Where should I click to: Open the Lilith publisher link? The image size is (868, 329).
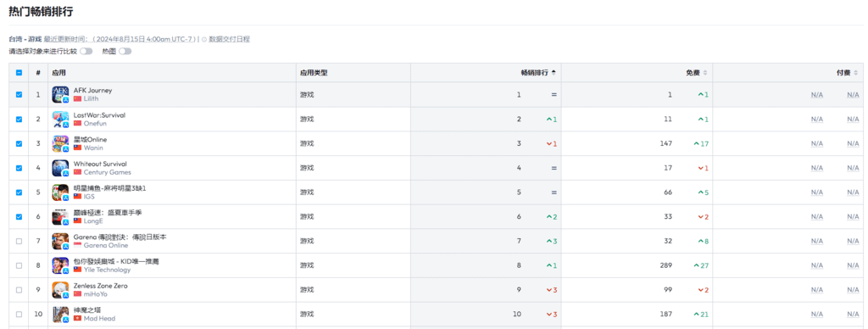click(92, 98)
